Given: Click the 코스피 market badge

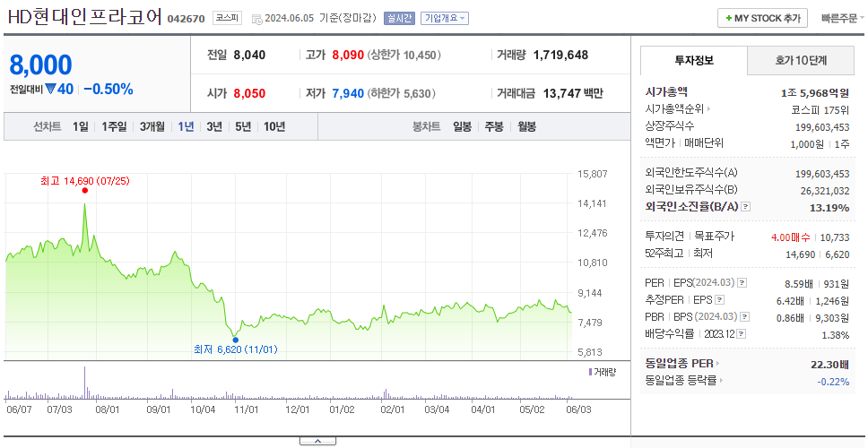Looking at the screenshot, I should [x=228, y=18].
